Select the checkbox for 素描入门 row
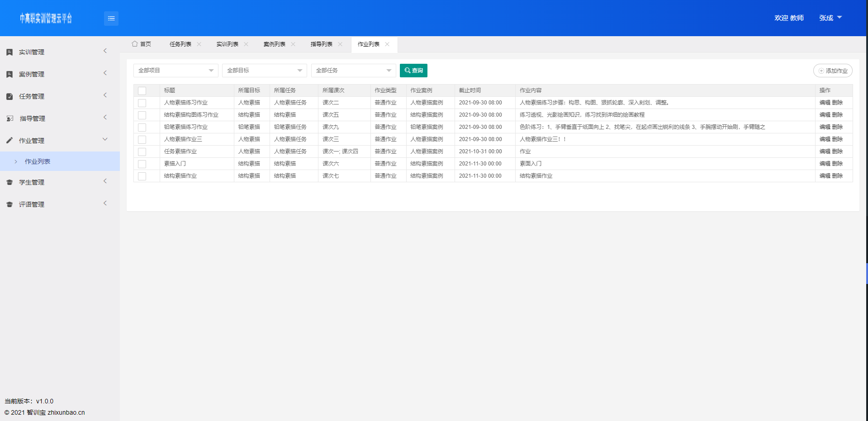Screen dimensions: 868x421 click(x=142, y=164)
